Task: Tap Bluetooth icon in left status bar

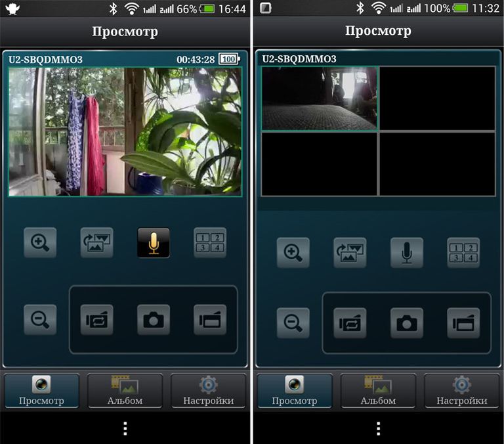Action: tap(113, 9)
